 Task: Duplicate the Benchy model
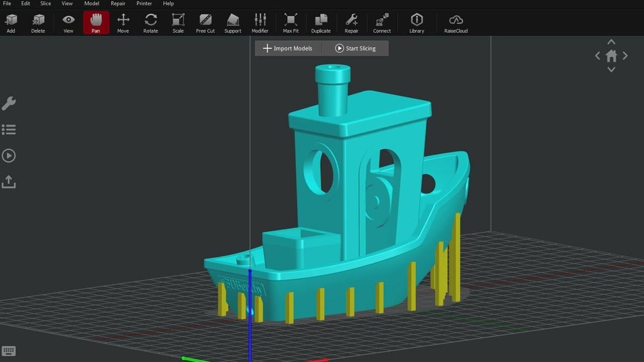coord(320,22)
